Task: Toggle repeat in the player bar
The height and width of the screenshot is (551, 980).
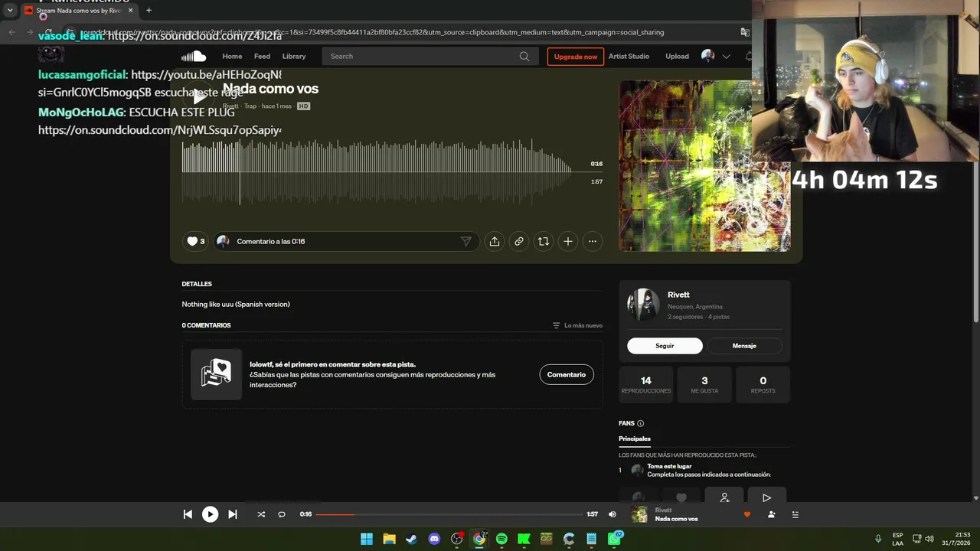Action: point(282,514)
